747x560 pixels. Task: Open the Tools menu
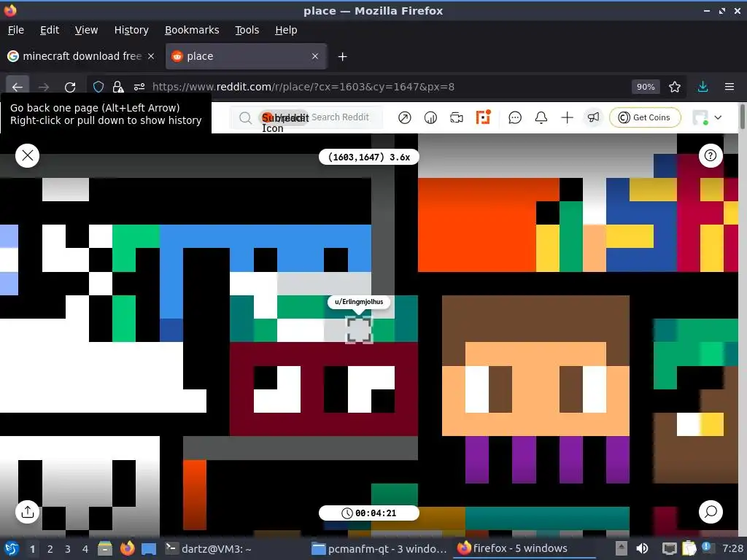247,30
